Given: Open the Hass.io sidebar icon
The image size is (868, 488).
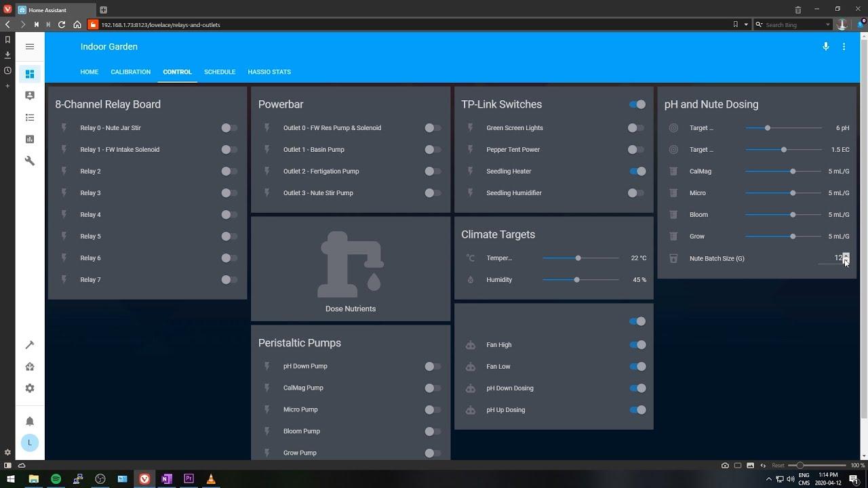Looking at the screenshot, I should pos(30,367).
